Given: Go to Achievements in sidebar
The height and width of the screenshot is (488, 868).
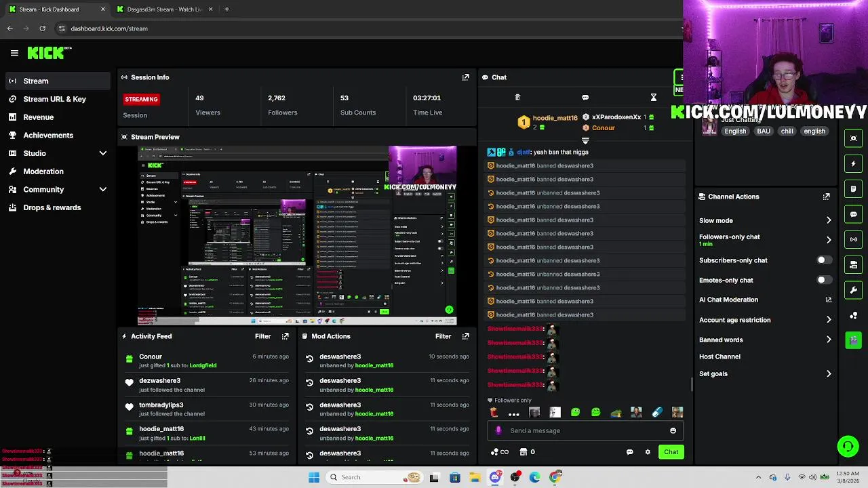Looking at the screenshot, I should [x=57, y=135].
